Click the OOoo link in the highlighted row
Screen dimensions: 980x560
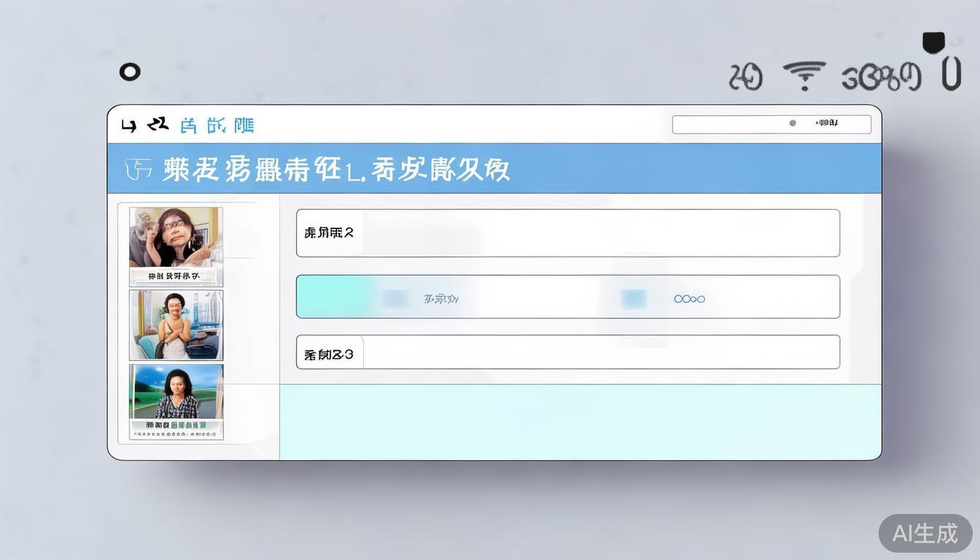click(x=688, y=298)
